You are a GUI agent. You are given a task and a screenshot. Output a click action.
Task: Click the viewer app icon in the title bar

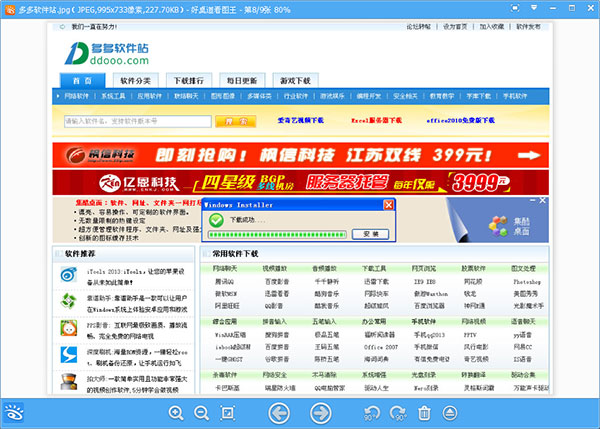[x=10, y=10]
